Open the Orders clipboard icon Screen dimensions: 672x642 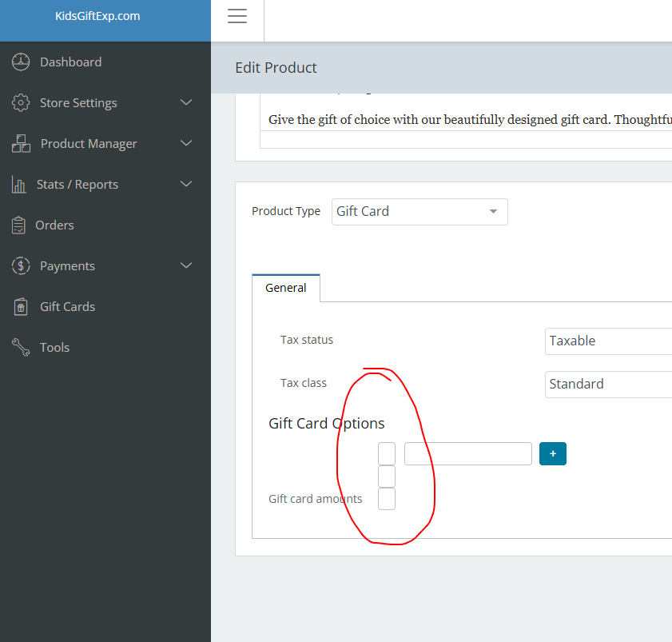[x=18, y=225]
